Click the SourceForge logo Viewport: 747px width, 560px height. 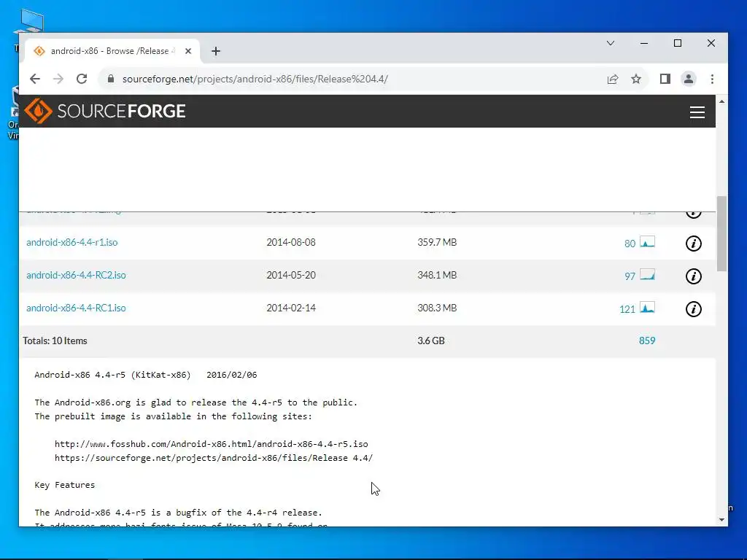point(105,111)
